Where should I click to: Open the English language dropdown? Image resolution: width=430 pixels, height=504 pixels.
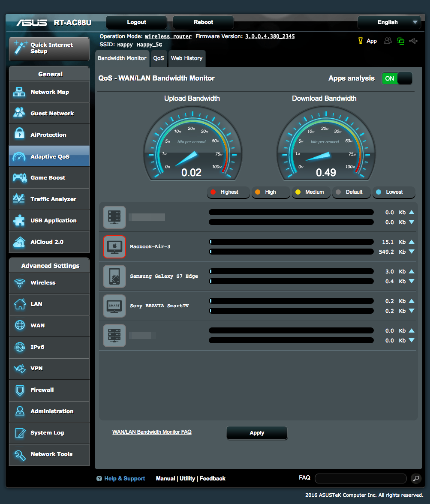click(389, 22)
